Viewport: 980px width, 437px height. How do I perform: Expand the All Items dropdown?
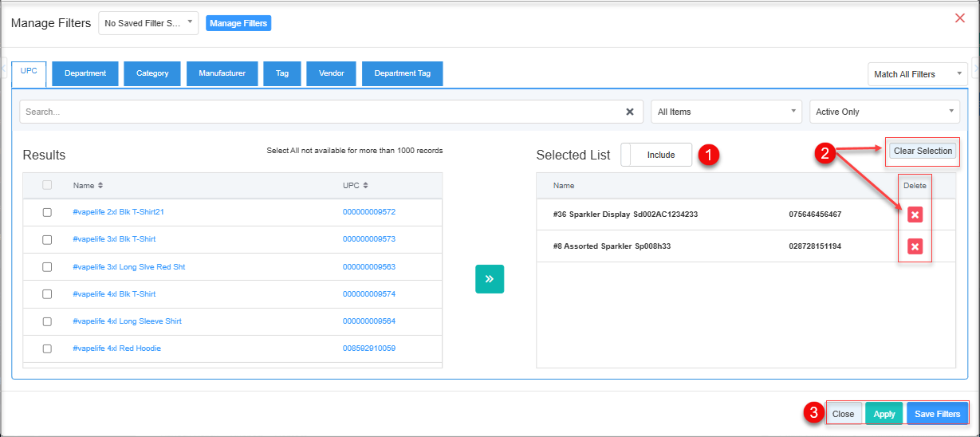[x=726, y=112]
